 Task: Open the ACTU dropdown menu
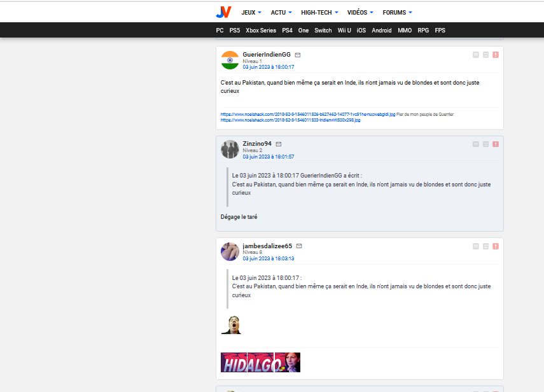(x=281, y=12)
